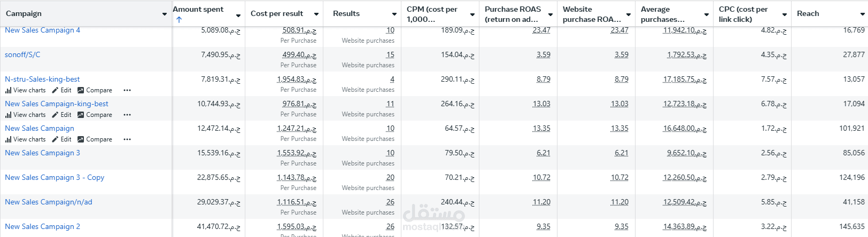This screenshot has width=868, height=237.
Task: Open the Purchase ROAS column dropdown
Action: point(551,14)
